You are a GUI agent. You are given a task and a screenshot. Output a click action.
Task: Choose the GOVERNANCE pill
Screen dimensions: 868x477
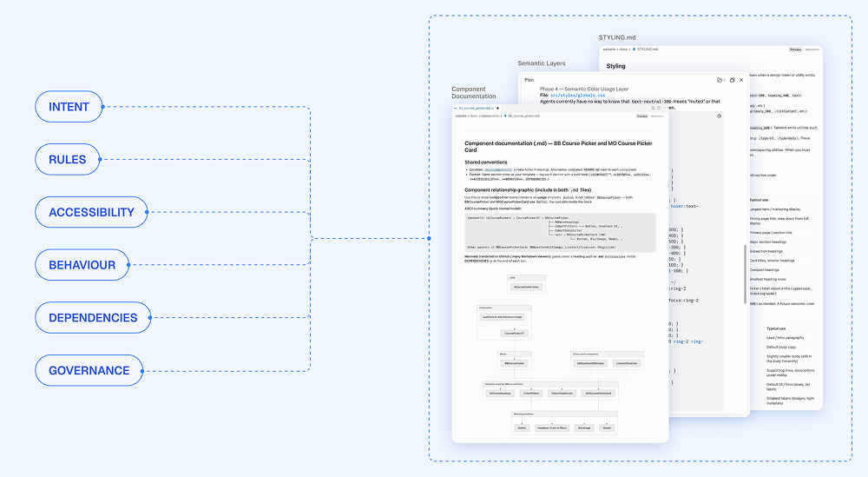point(89,370)
